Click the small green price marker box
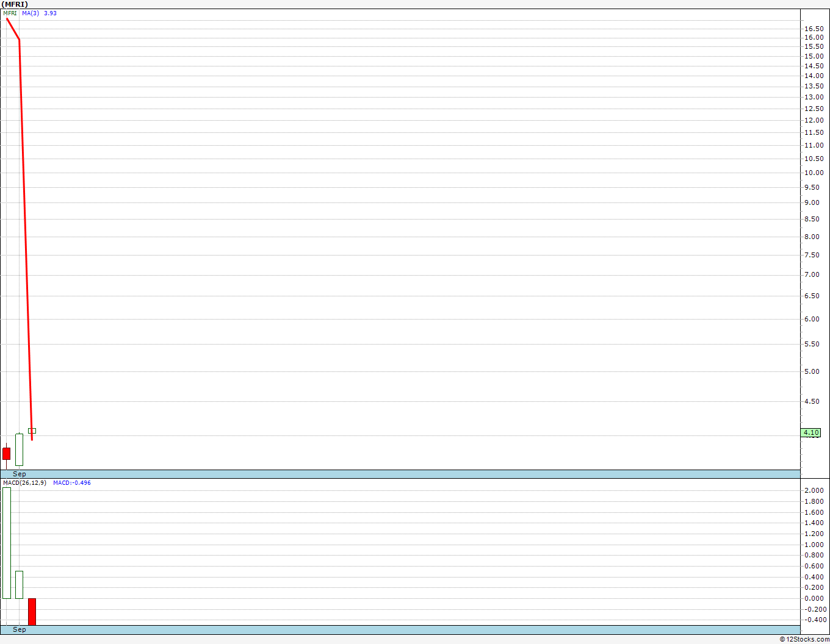Viewport: 830px width, 644px height. (x=32, y=431)
